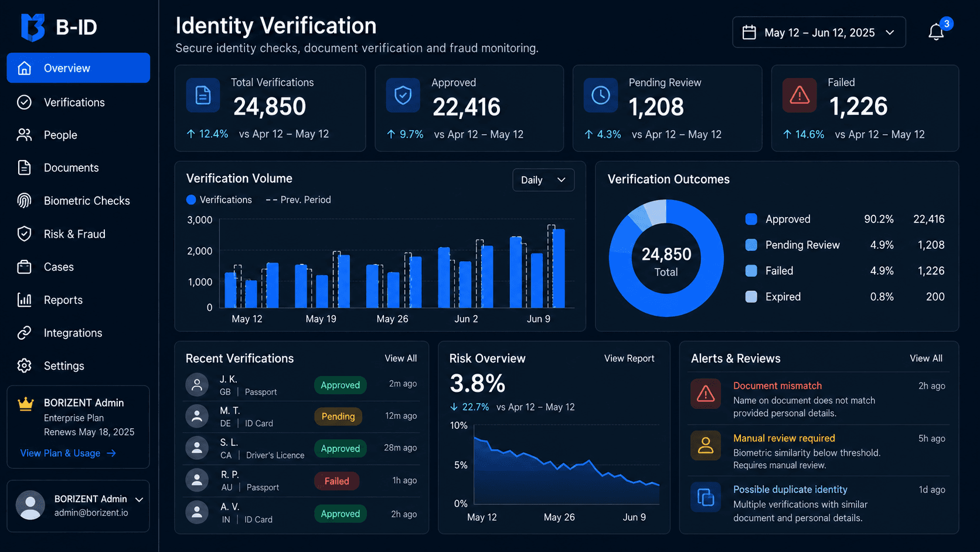
Task: Click View All in Recent Verifications
Action: tap(401, 358)
